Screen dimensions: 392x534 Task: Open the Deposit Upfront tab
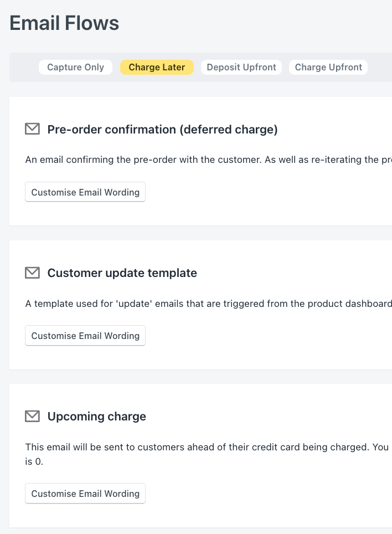(x=241, y=67)
